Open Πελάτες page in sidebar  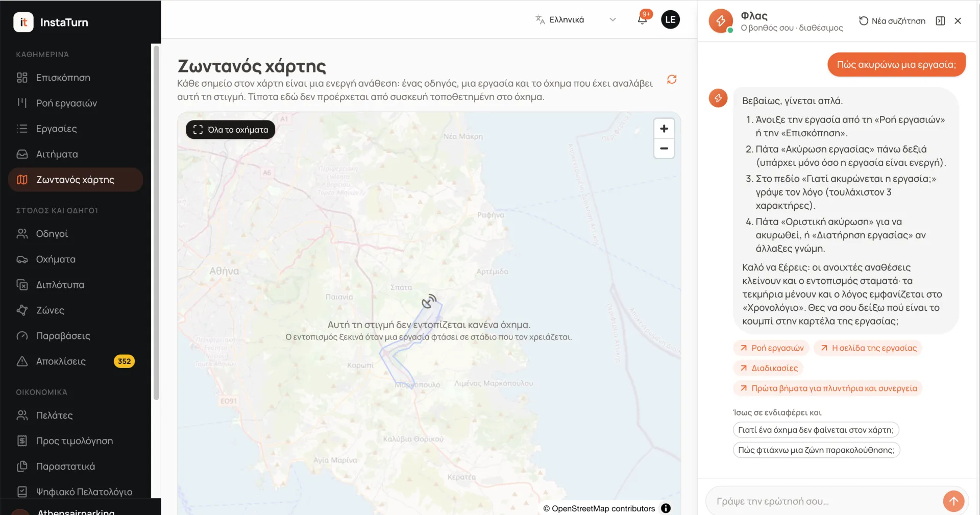tap(76, 415)
